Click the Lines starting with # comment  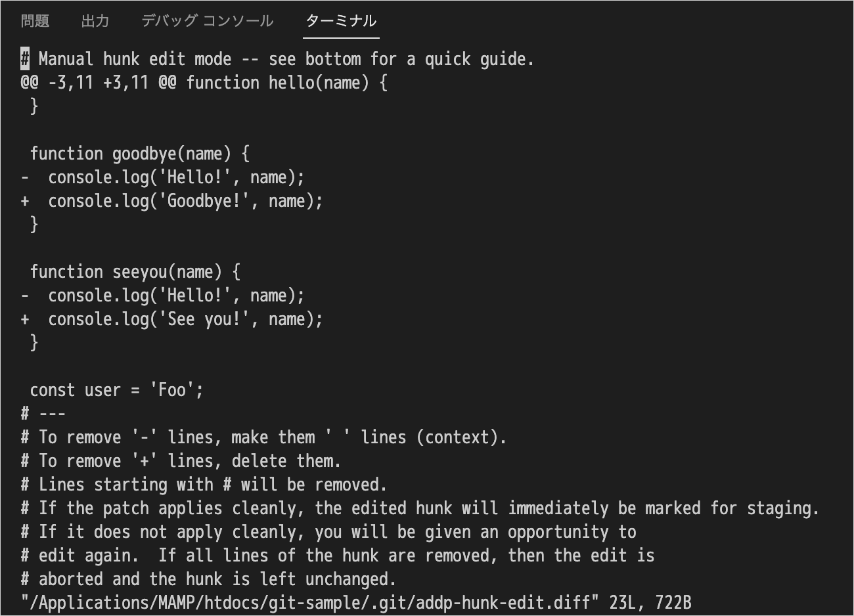pyautogui.click(x=204, y=485)
